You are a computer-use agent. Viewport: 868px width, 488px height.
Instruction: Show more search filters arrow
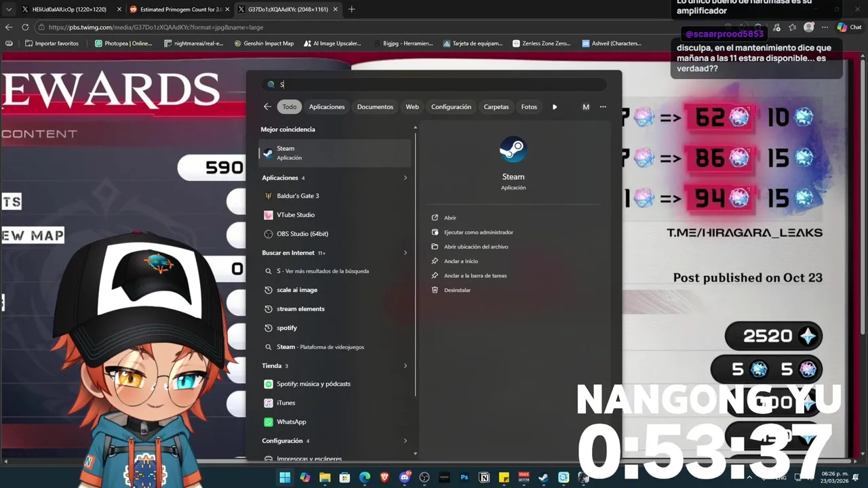coord(555,106)
